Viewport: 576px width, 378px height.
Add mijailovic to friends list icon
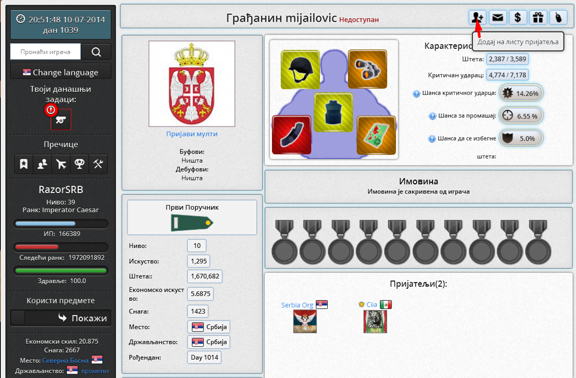[x=478, y=17]
